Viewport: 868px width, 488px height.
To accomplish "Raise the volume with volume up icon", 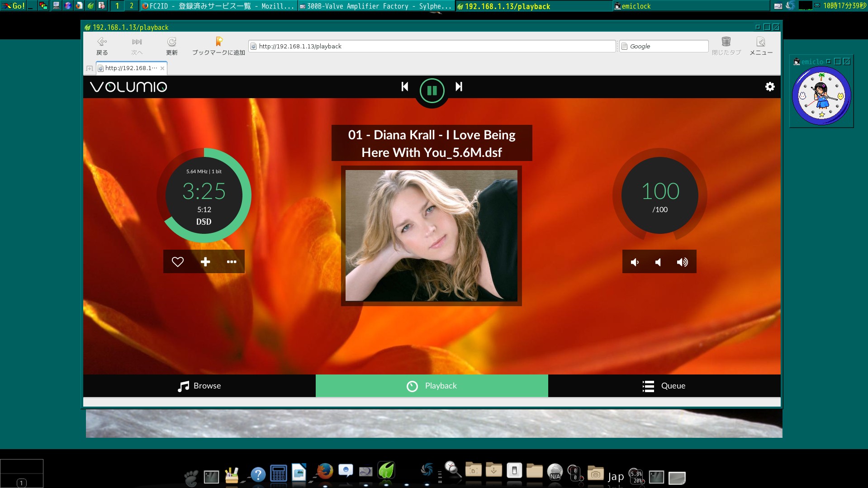I will (682, 262).
